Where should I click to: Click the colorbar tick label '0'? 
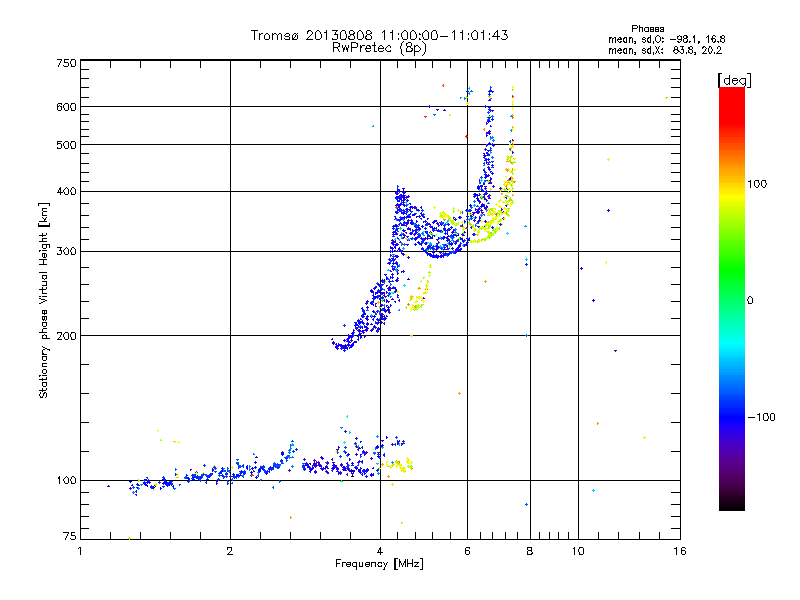(750, 301)
